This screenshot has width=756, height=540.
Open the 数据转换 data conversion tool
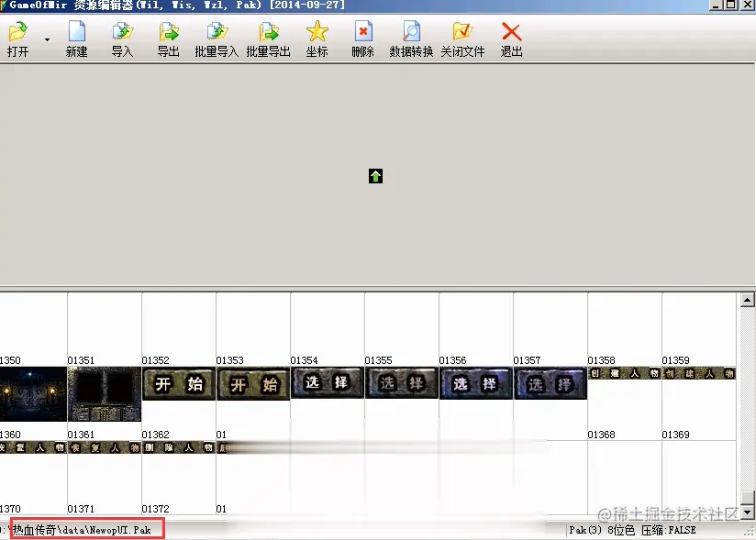tap(411, 39)
